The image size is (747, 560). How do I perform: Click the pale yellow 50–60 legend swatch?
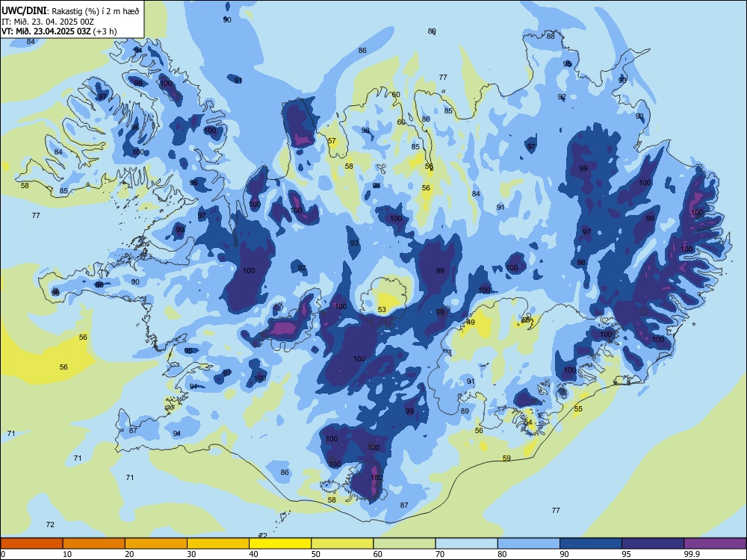(342, 544)
